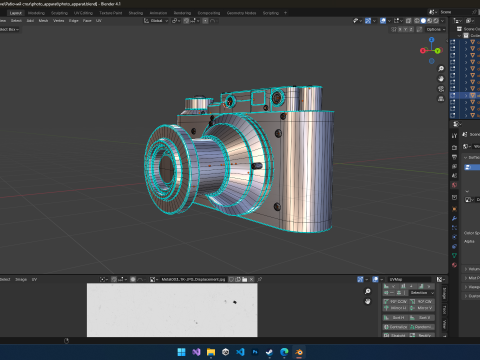Open the Global transform orientation dropdown
The width and height of the screenshot is (480, 360).
click(x=156, y=21)
